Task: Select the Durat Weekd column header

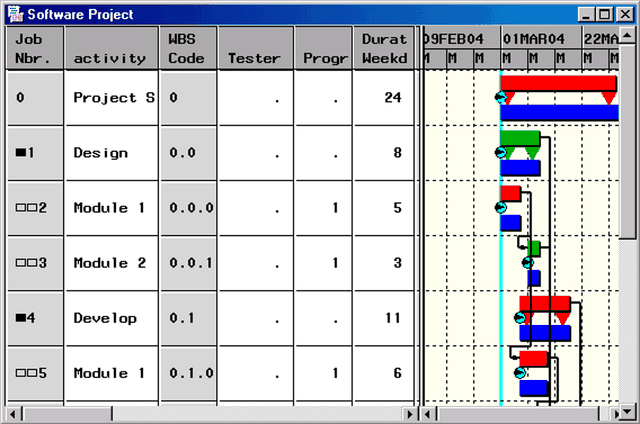Action: click(384, 48)
